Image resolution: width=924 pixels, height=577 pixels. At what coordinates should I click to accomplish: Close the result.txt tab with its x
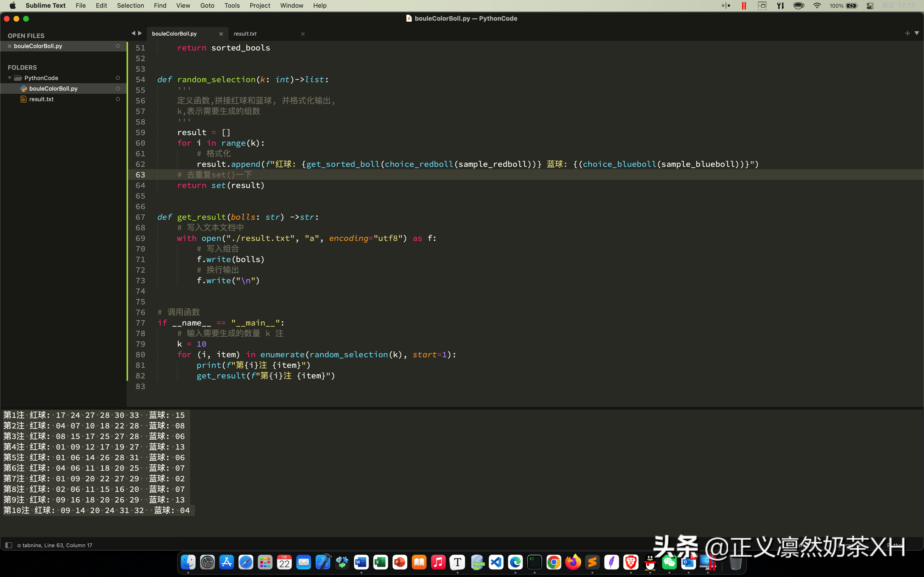[303, 34]
